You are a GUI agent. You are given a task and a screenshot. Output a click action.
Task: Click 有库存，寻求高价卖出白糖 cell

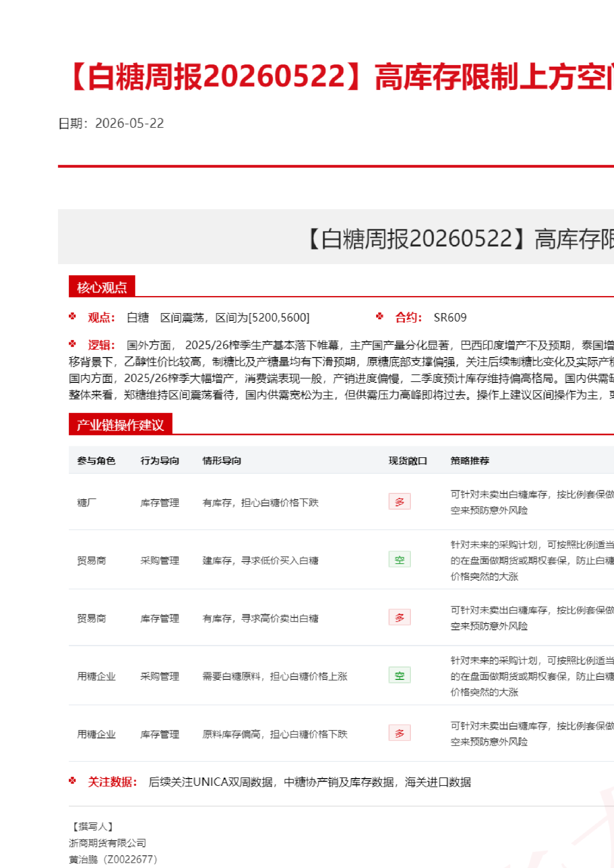pyautogui.click(x=260, y=618)
